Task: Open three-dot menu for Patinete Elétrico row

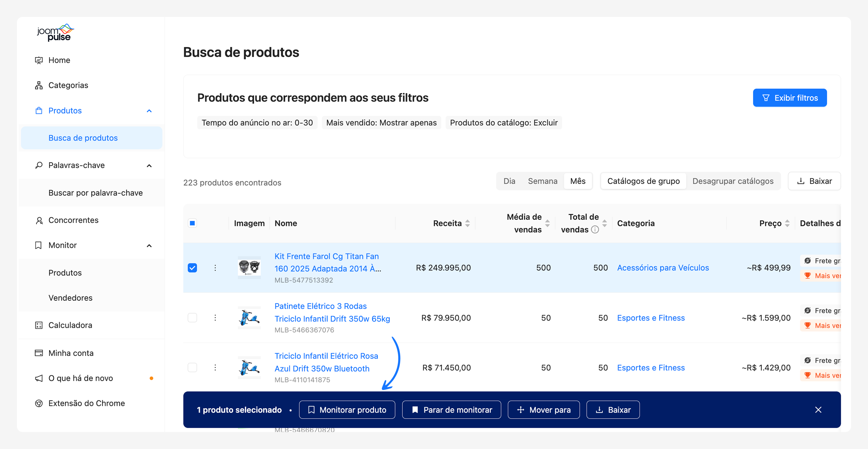Action: coord(215,317)
